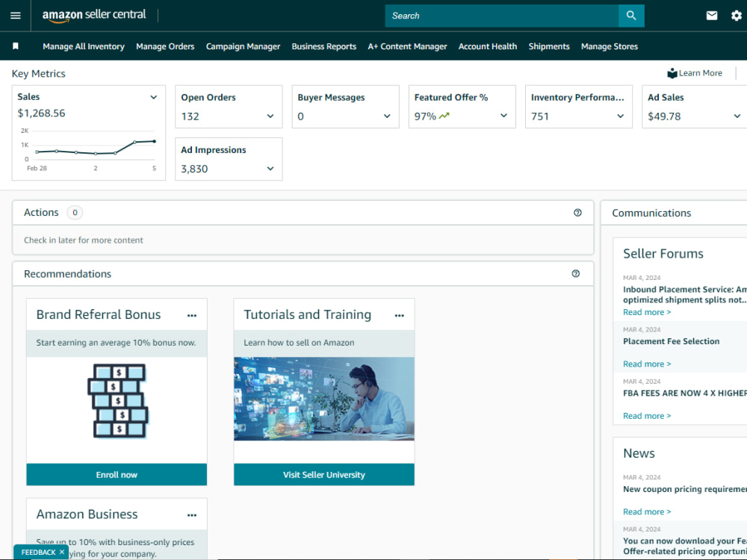Click the Learn More megaphone icon
Image resolution: width=747 pixels, height=560 pixels.
coord(673,72)
